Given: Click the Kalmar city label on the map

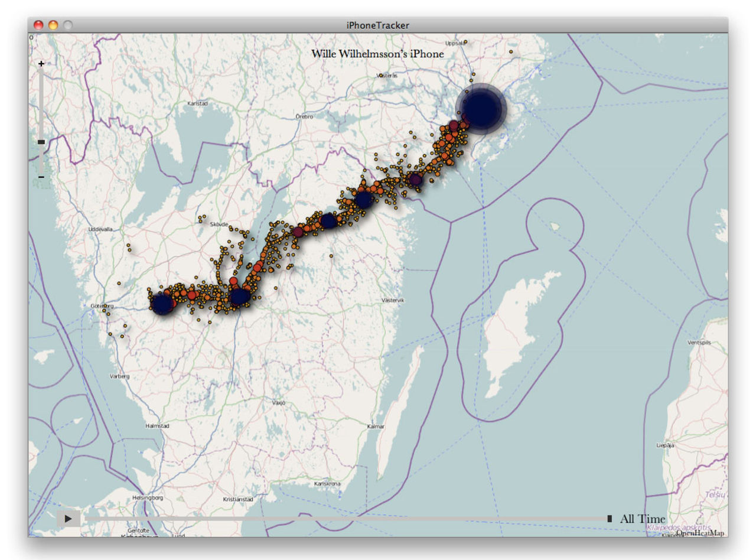Looking at the screenshot, I should click(376, 426).
